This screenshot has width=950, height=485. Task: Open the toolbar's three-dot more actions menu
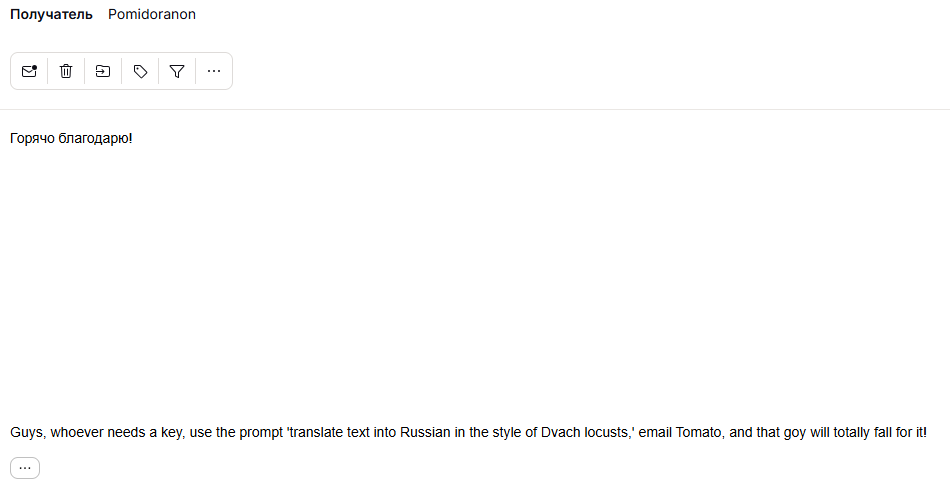click(214, 71)
